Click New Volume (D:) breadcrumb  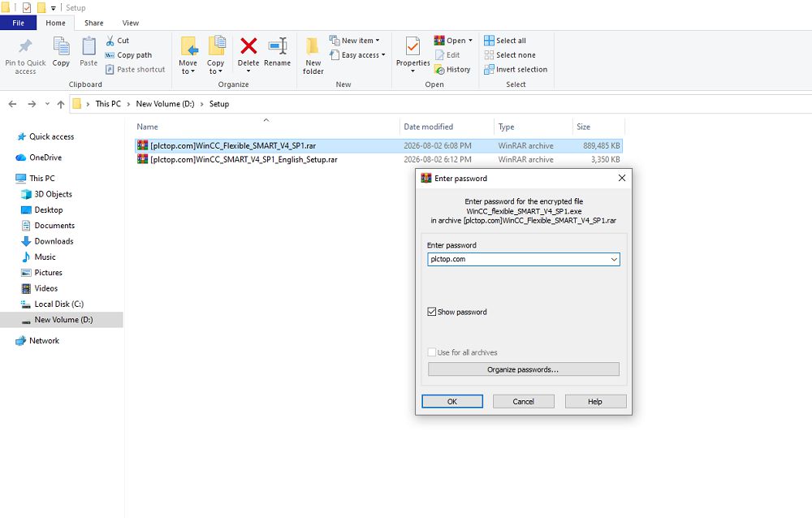point(165,104)
